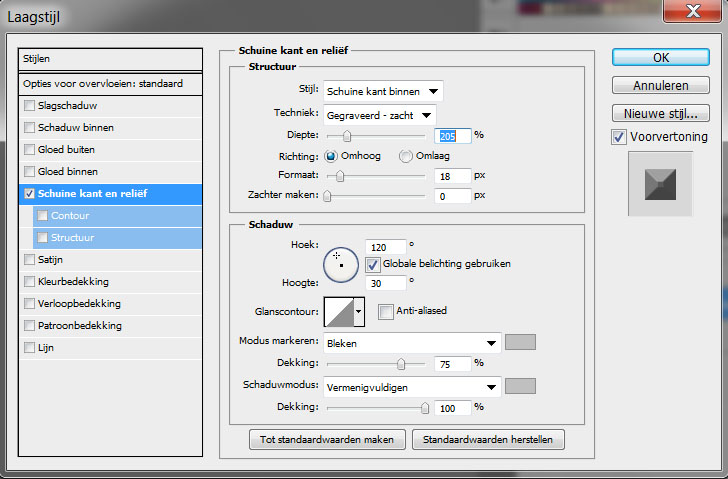Enable the Schaduw binnen checkbox
The image size is (728, 479).
(x=29, y=128)
